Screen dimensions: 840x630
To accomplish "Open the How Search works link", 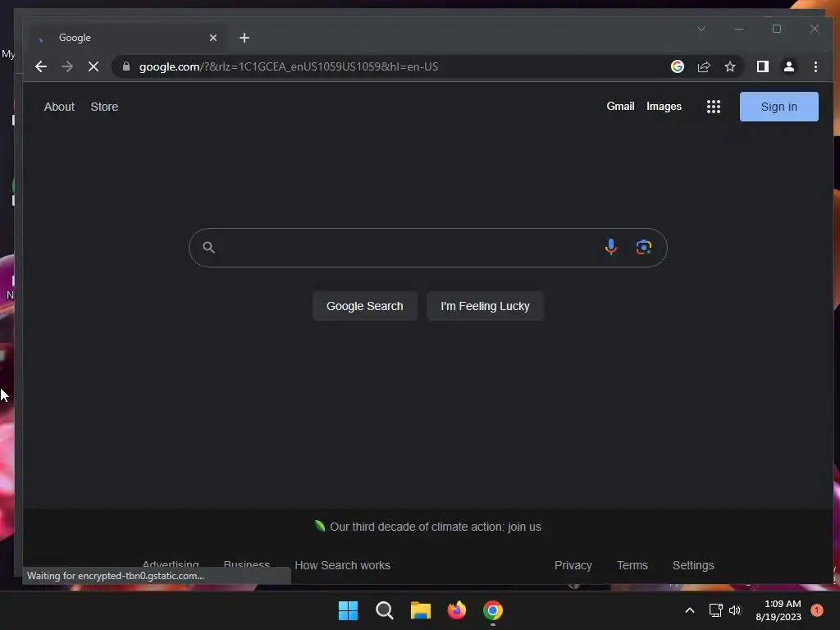I will click(342, 565).
